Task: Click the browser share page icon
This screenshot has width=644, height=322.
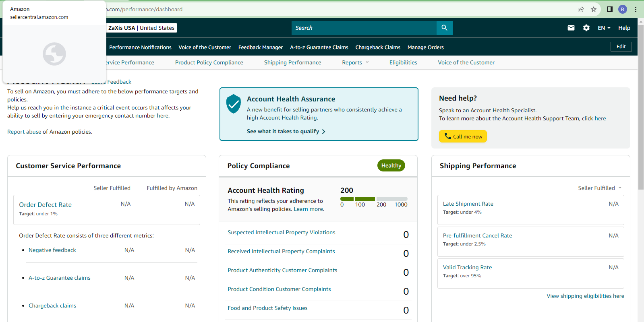Action: click(581, 9)
